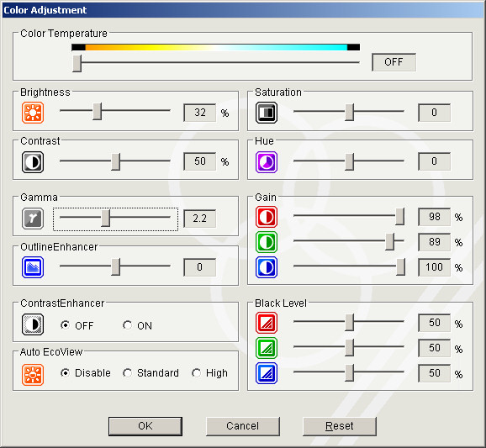The height and width of the screenshot is (448, 486).
Task: Confirm settings with the OK button
Action: point(145,426)
